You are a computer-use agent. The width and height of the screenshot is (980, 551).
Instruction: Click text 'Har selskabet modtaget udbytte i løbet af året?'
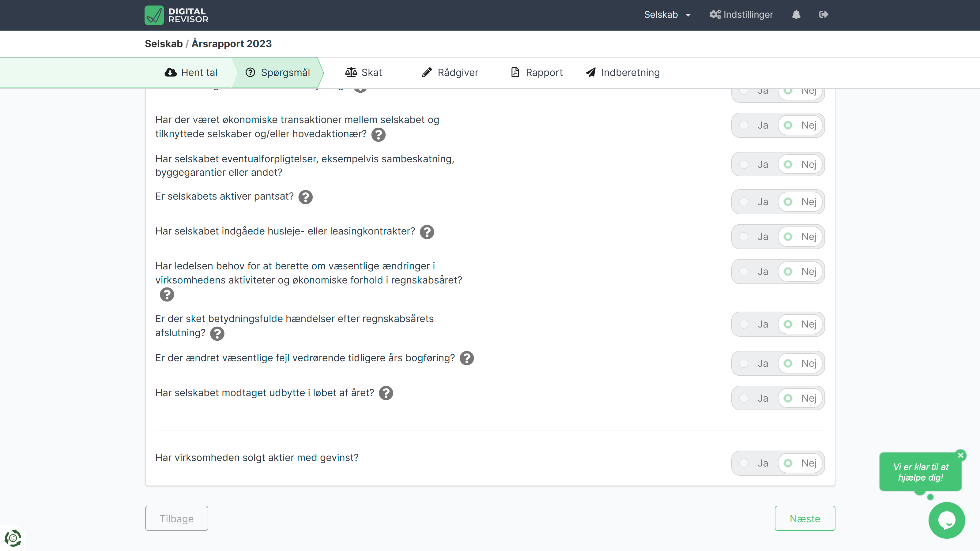pos(265,393)
